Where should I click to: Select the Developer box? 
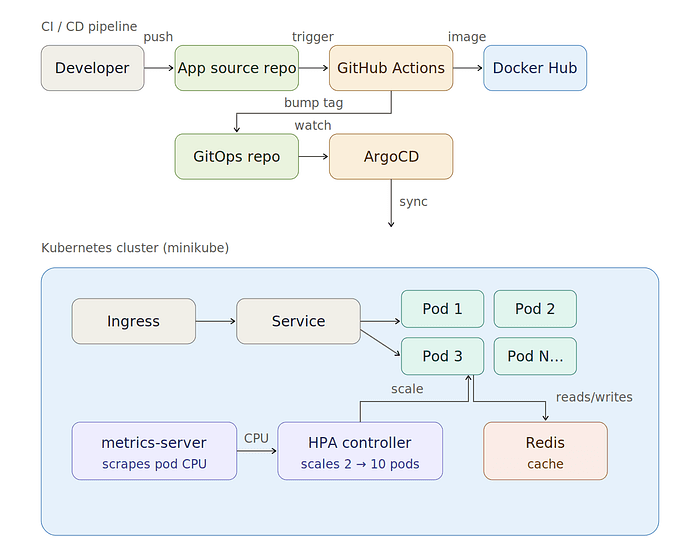(x=92, y=68)
